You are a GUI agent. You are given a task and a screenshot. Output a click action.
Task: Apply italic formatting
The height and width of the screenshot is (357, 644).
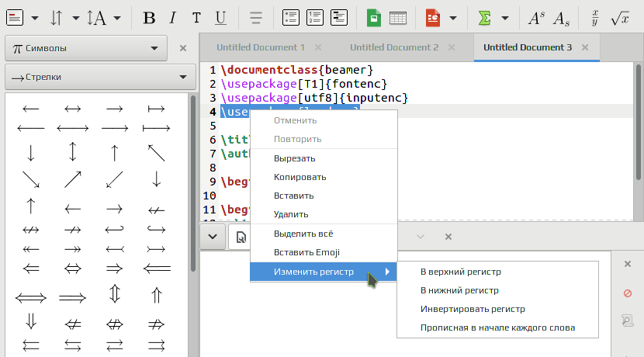coord(172,18)
